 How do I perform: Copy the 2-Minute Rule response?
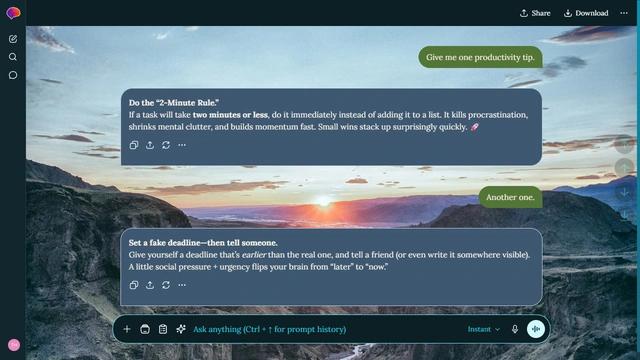(134, 145)
